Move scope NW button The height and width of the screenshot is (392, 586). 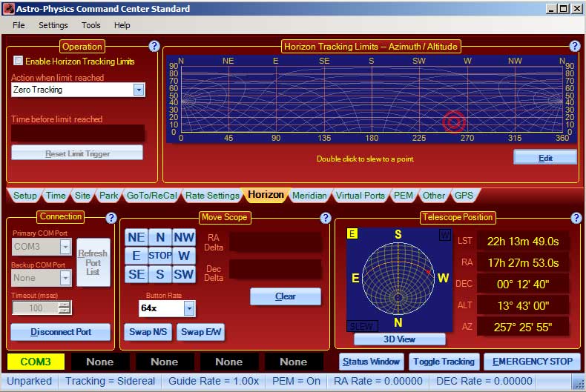click(x=184, y=237)
